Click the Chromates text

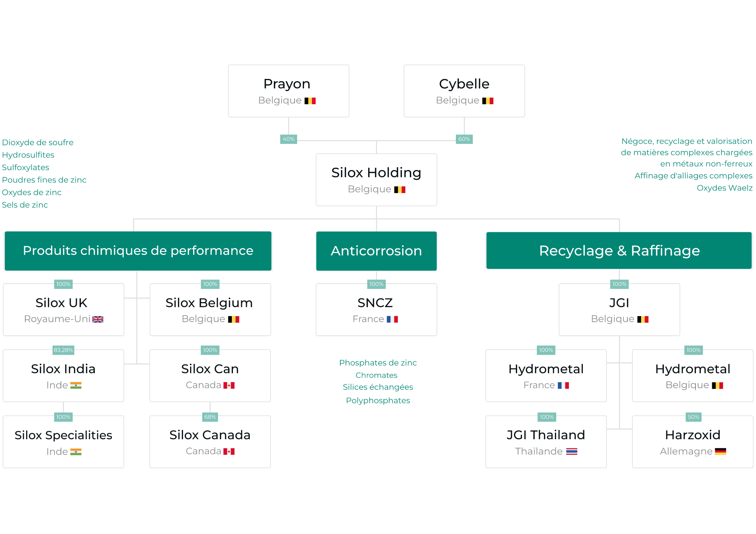(x=376, y=375)
